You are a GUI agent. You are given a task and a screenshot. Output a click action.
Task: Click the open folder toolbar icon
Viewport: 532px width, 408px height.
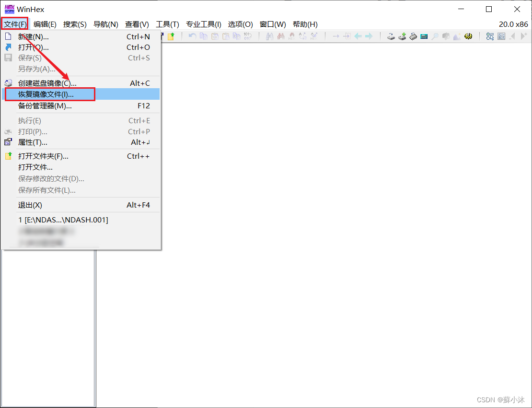coord(171,36)
